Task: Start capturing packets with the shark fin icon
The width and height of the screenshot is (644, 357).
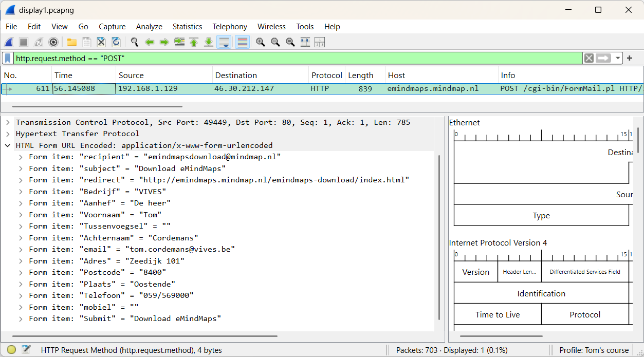Action: tap(9, 42)
